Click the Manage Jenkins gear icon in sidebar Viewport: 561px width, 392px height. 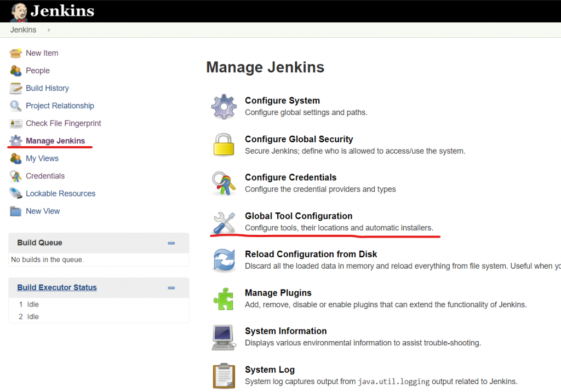(16, 141)
